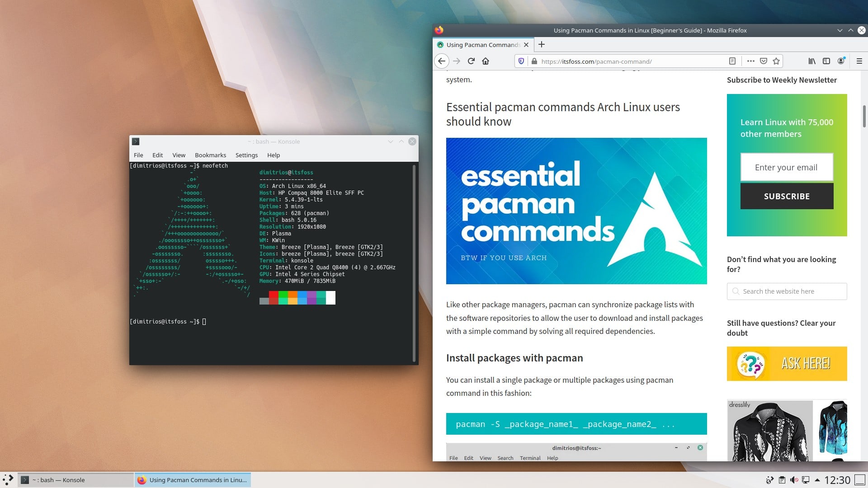Click the Enter your email field
Viewport: 868px width, 488px height.
pyautogui.click(x=787, y=167)
